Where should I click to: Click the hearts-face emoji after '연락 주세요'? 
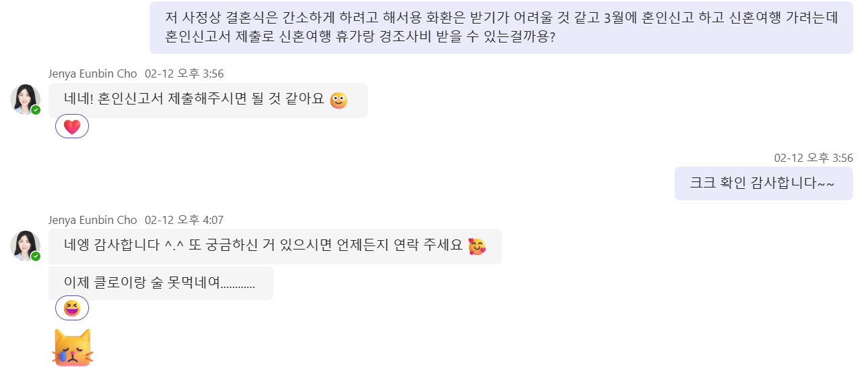[x=477, y=246]
